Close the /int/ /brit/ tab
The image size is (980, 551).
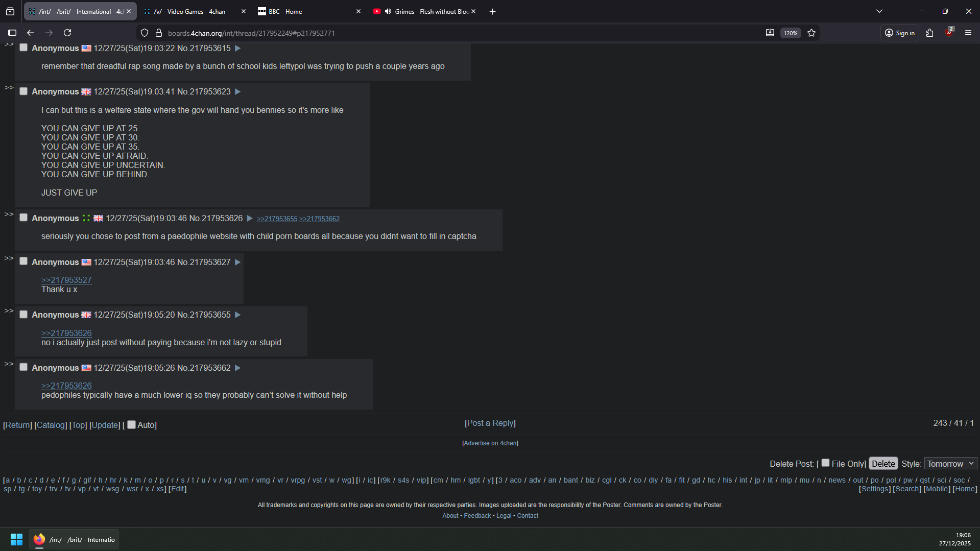(x=129, y=11)
